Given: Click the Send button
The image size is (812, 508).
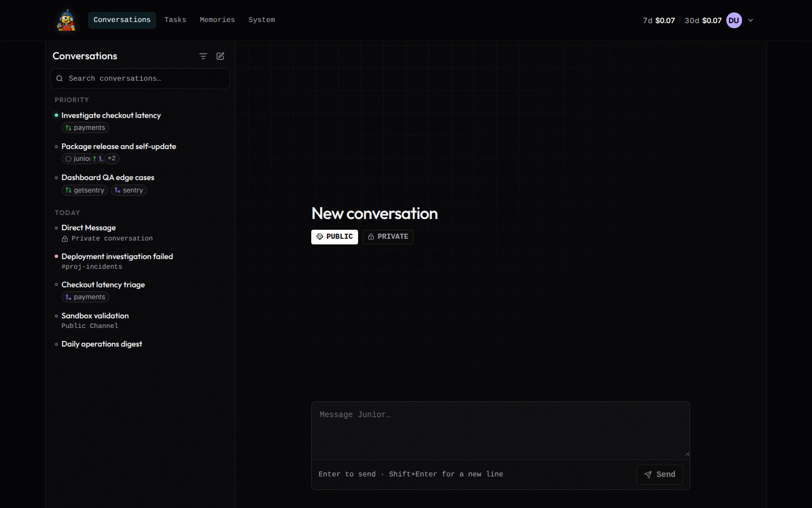Looking at the screenshot, I should pyautogui.click(x=660, y=475).
